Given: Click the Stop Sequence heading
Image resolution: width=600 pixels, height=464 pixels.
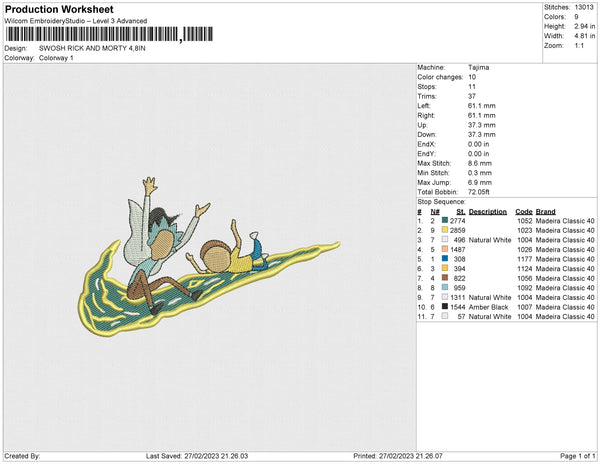Looking at the screenshot, I should tap(442, 202).
